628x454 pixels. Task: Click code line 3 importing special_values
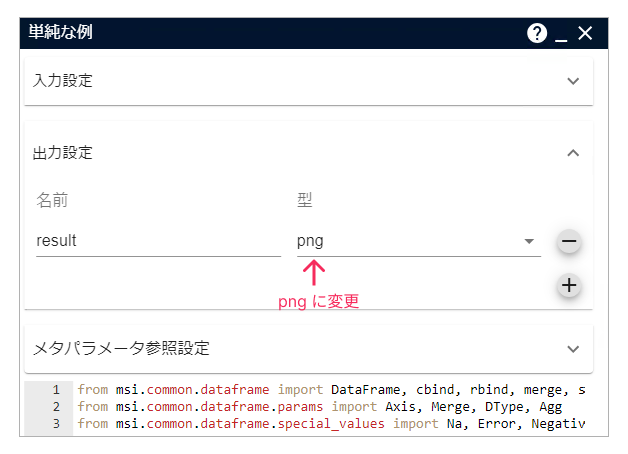coord(332,424)
